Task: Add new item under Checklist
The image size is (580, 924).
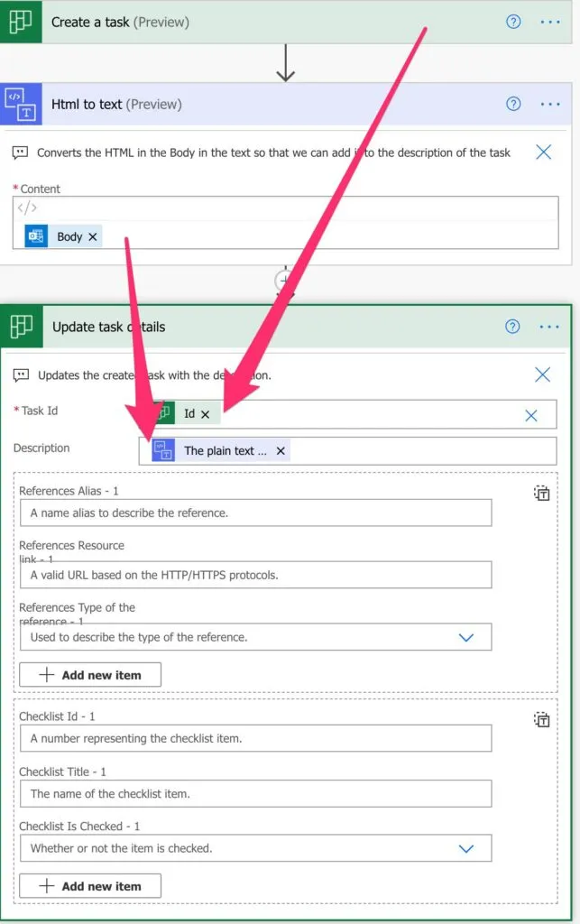Action: coord(90,886)
